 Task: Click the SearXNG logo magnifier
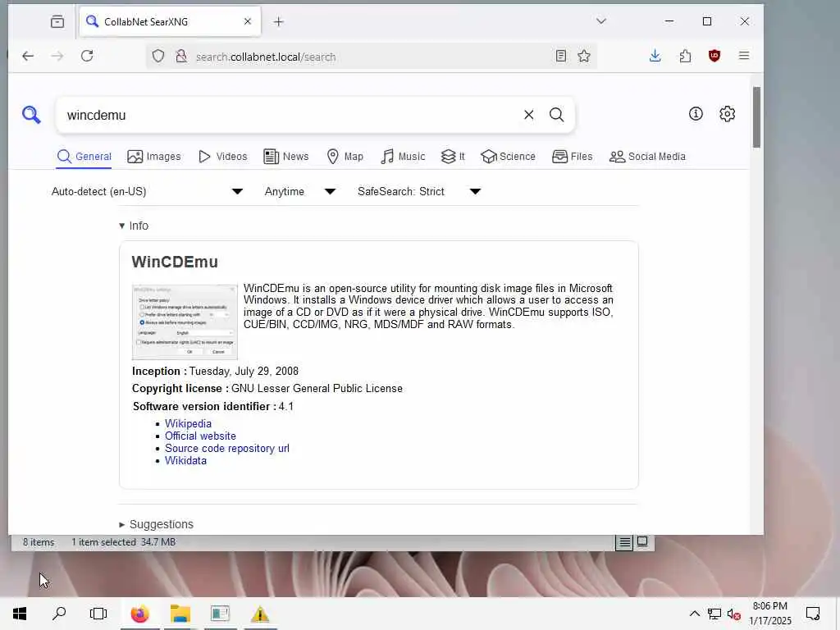point(31,115)
